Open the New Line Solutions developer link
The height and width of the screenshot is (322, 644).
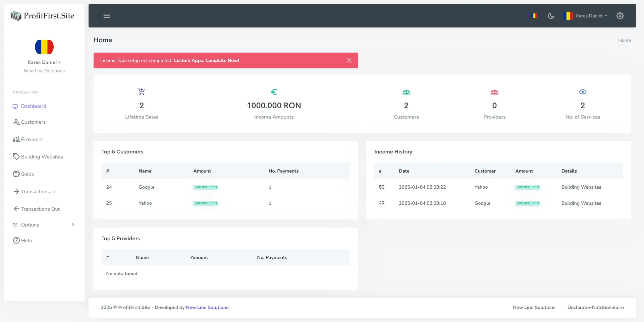pos(207,307)
